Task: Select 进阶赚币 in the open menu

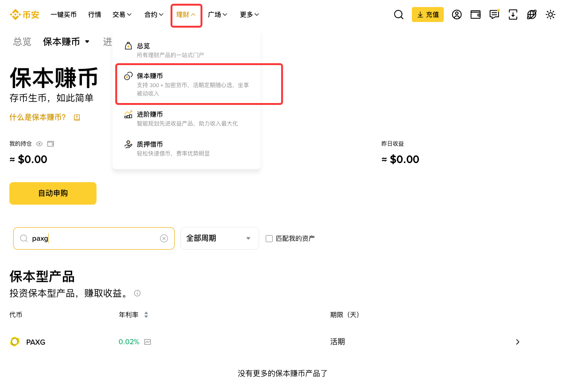Action: pos(151,114)
